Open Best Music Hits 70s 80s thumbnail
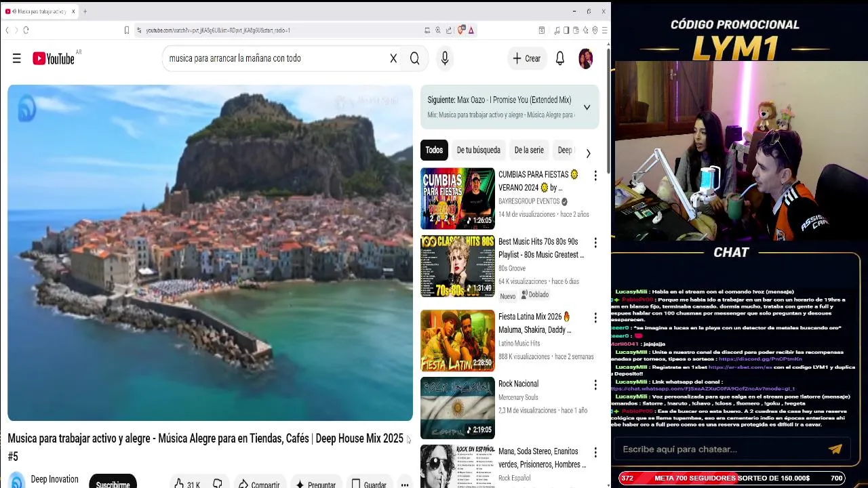Image resolution: width=868 pixels, height=488 pixels. pyautogui.click(x=458, y=266)
